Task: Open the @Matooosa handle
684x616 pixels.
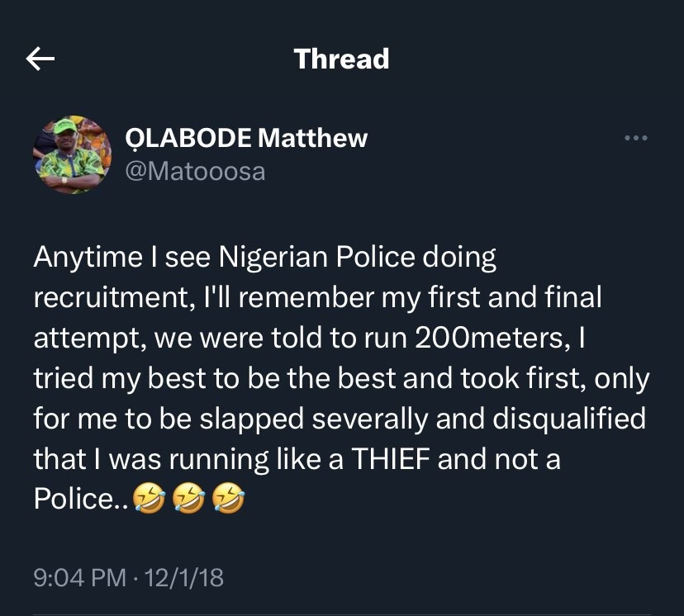Action: (x=195, y=171)
